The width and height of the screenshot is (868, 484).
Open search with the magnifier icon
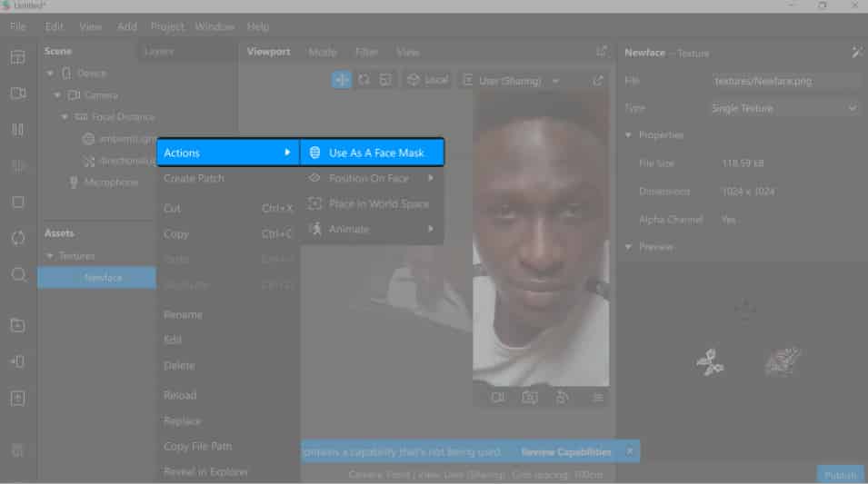(18, 275)
